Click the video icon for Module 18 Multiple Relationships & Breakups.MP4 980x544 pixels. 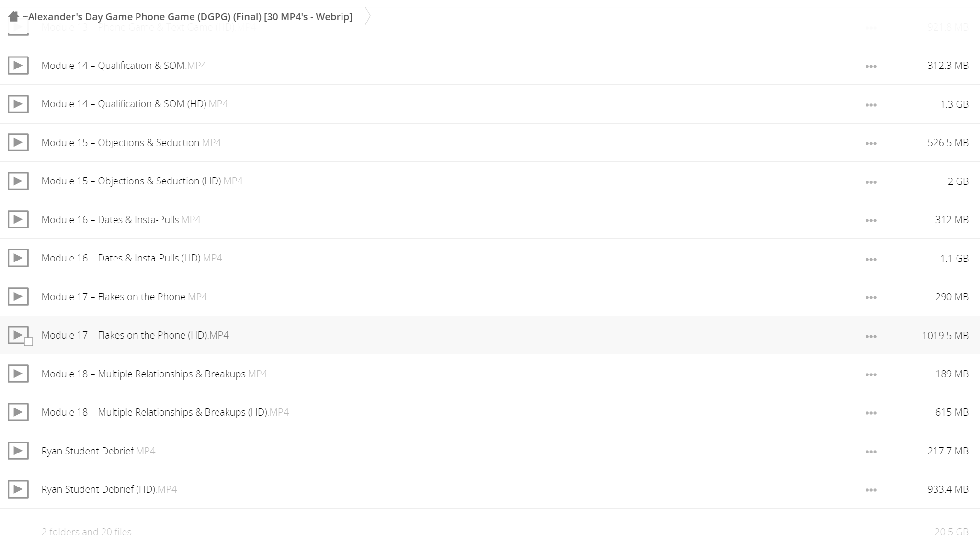click(x=18, y=374)
